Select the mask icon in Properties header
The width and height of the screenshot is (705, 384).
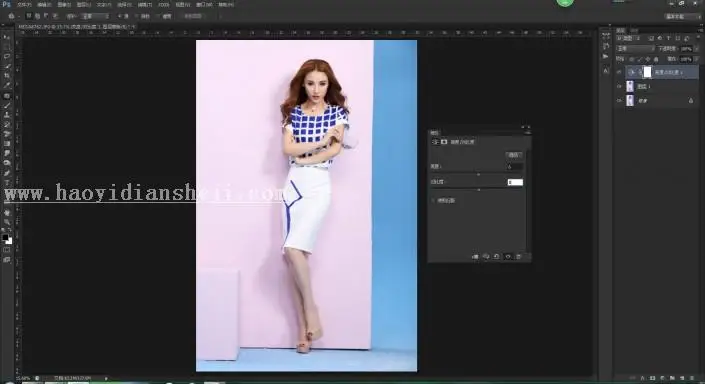[x=444, y=142]
